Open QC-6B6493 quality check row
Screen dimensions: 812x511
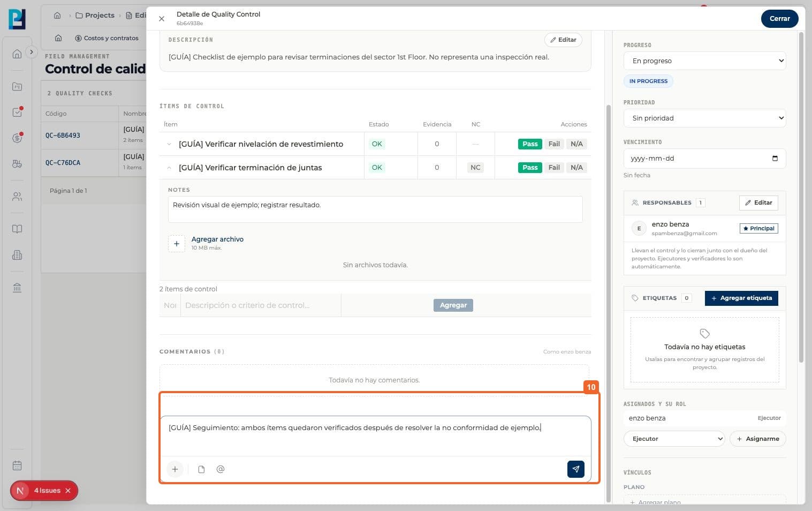[63, 136]
